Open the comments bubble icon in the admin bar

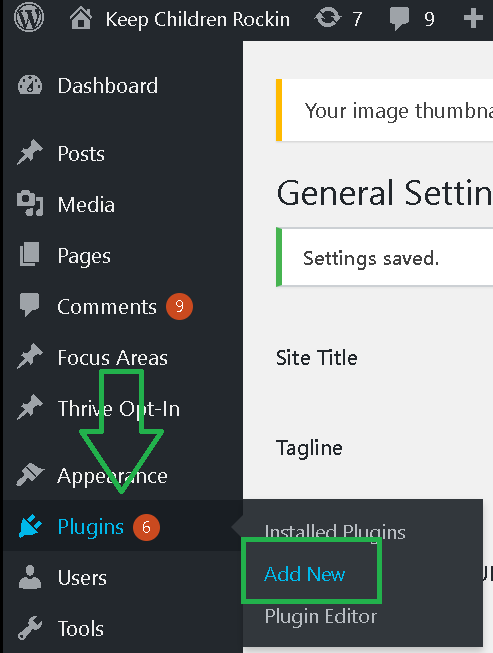pos(399,20)
